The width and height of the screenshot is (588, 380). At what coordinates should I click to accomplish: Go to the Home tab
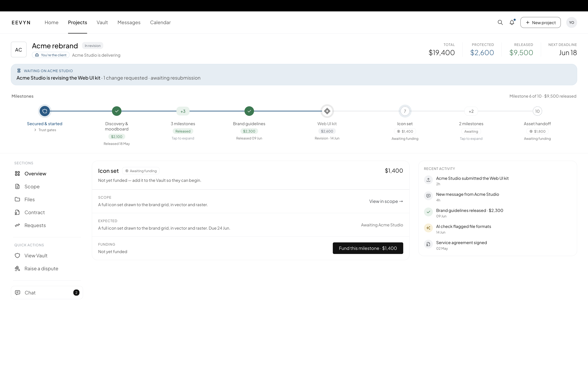[52, 22]
